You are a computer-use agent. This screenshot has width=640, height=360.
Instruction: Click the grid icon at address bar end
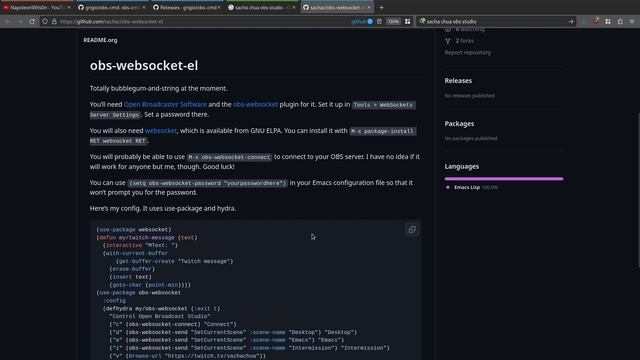point(407,21)
